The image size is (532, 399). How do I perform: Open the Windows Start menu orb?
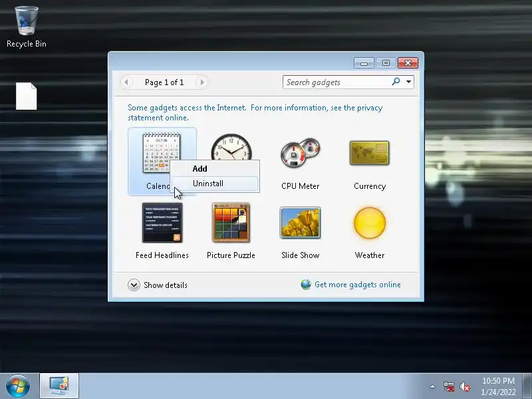(x=18, y=386)
